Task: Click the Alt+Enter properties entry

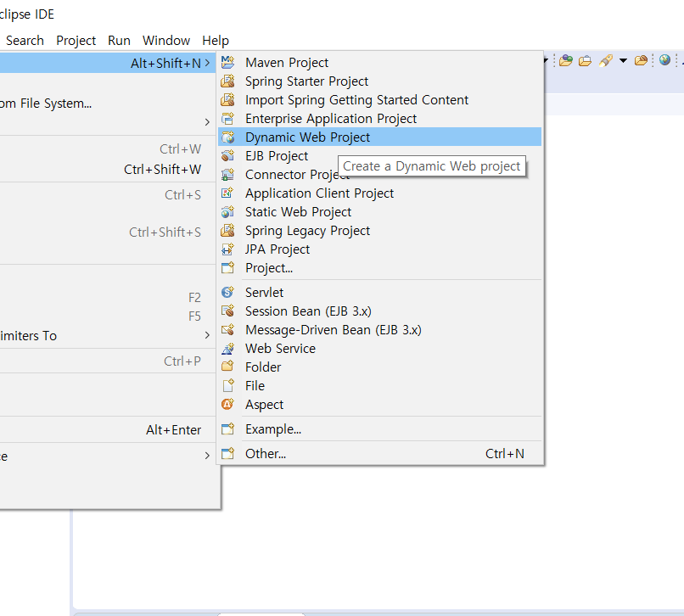Action: click(x=107, y=430)
